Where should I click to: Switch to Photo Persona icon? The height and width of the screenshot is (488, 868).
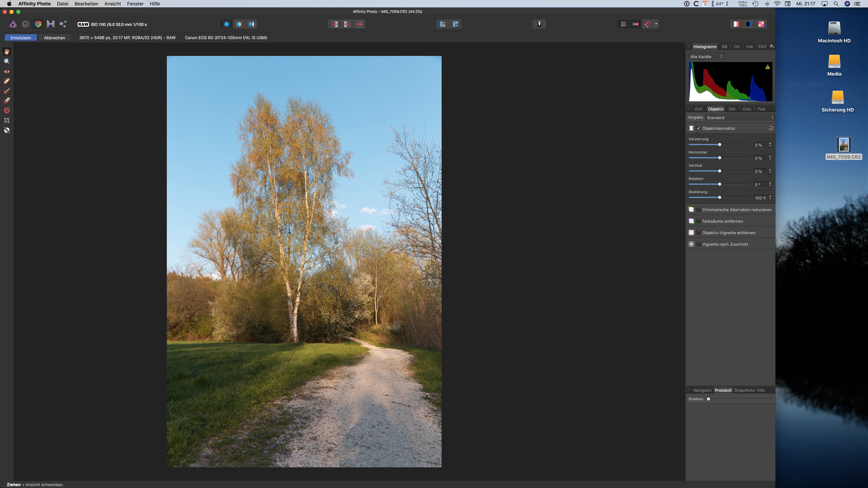13,24
